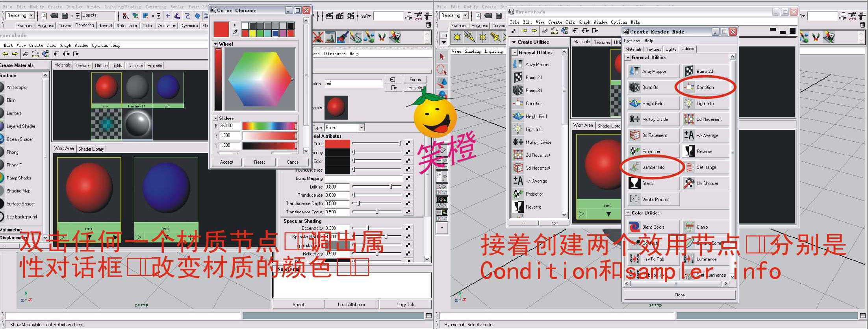
Task: Create a 2d Placement node in Create Render Node
Action: click(705, 119)
